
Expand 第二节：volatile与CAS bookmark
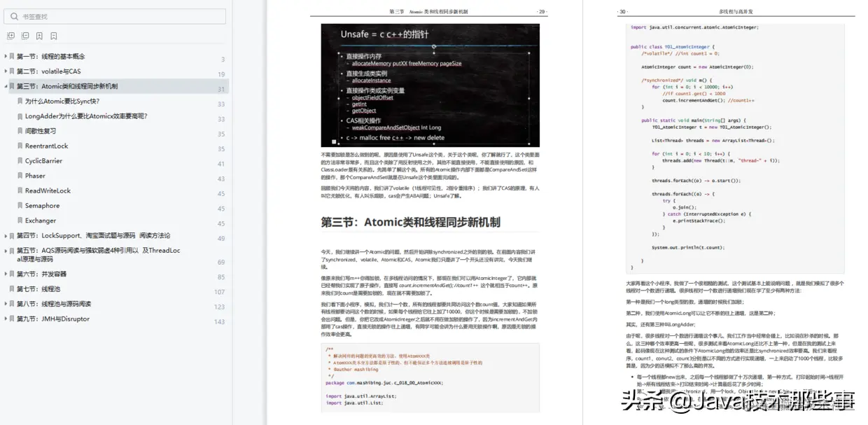pyautogui.click(x=5, y=71)
